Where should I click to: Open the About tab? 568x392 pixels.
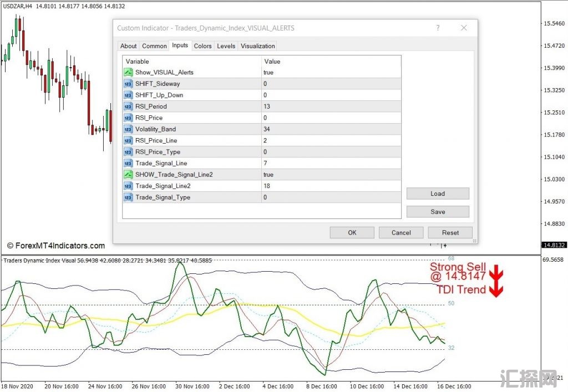[128, 46]
